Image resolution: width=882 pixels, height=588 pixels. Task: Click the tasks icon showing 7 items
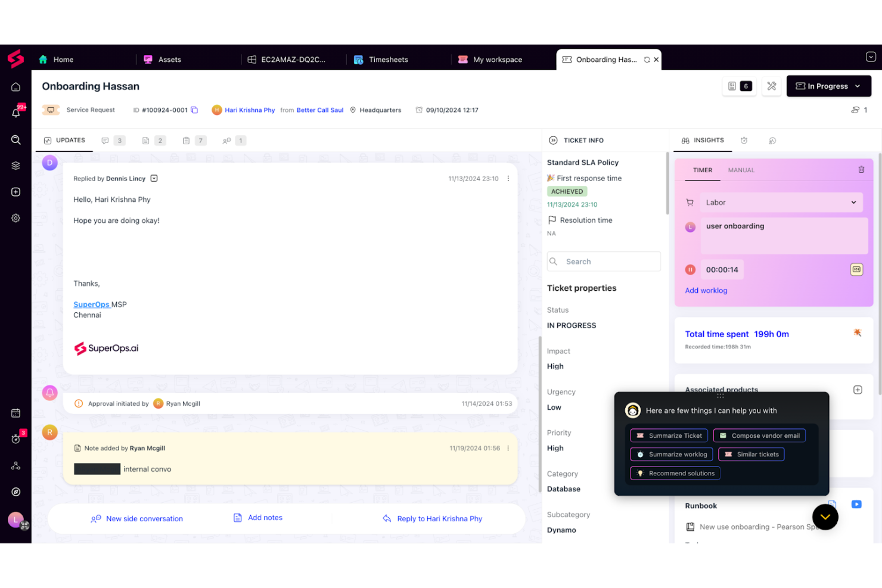click(x=193, y=140)
